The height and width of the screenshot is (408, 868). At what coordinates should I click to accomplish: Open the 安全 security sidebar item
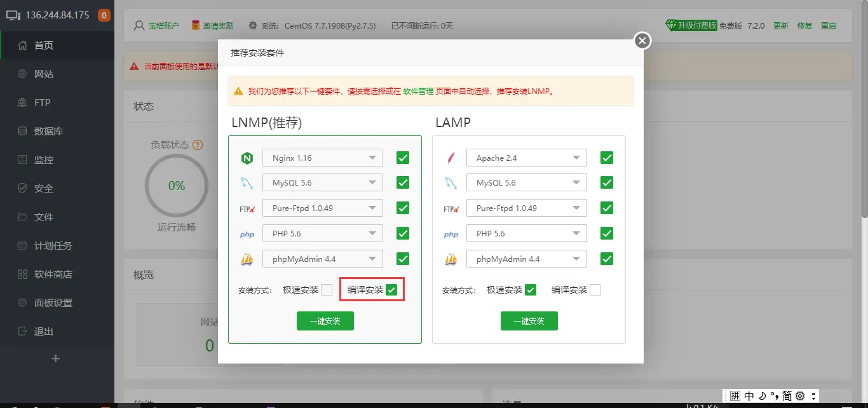coord(57,188)
